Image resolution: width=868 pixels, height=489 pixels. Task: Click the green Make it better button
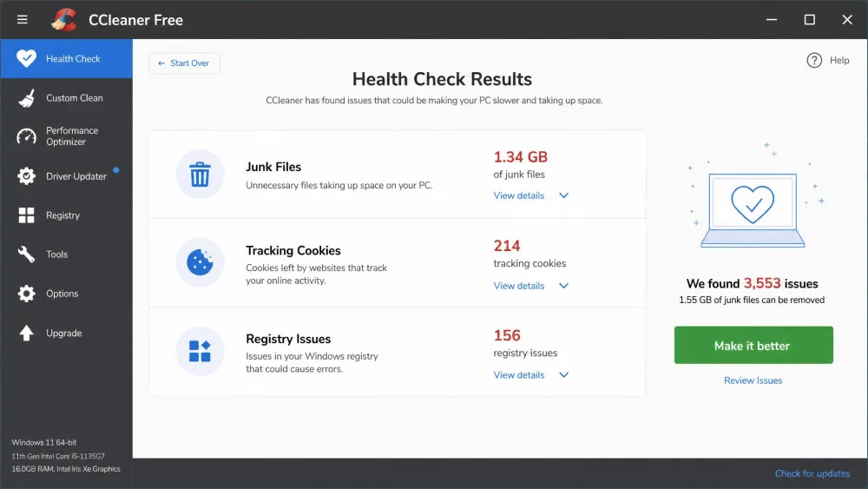coord(753,345)
